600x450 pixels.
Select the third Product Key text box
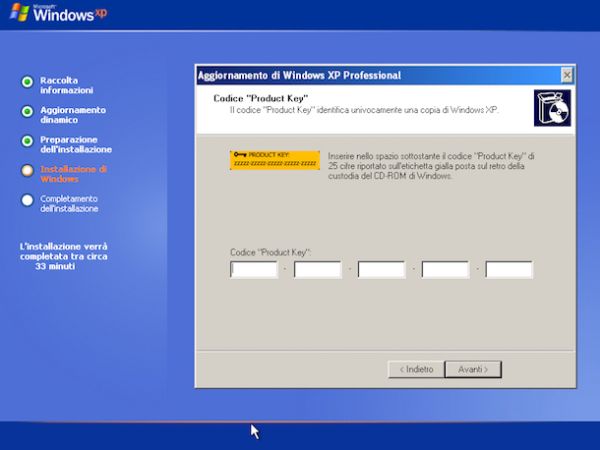(x=381, y=269)
